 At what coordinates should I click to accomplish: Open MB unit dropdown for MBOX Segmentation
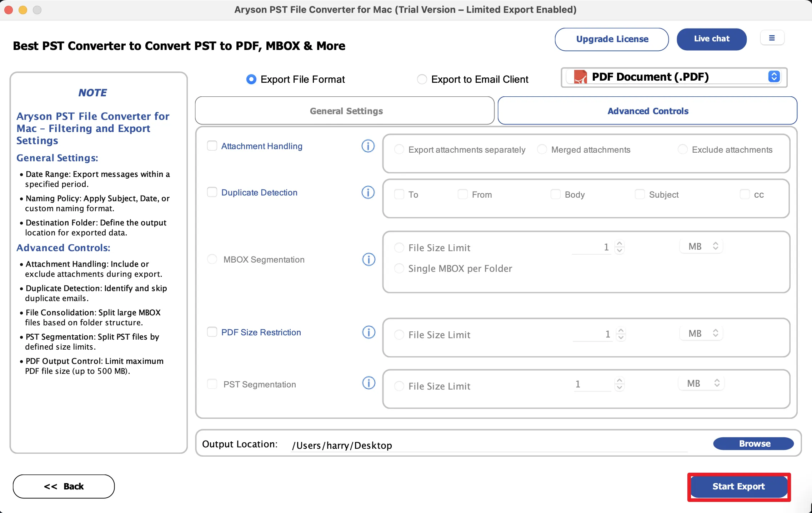click(x=701, y=246)
